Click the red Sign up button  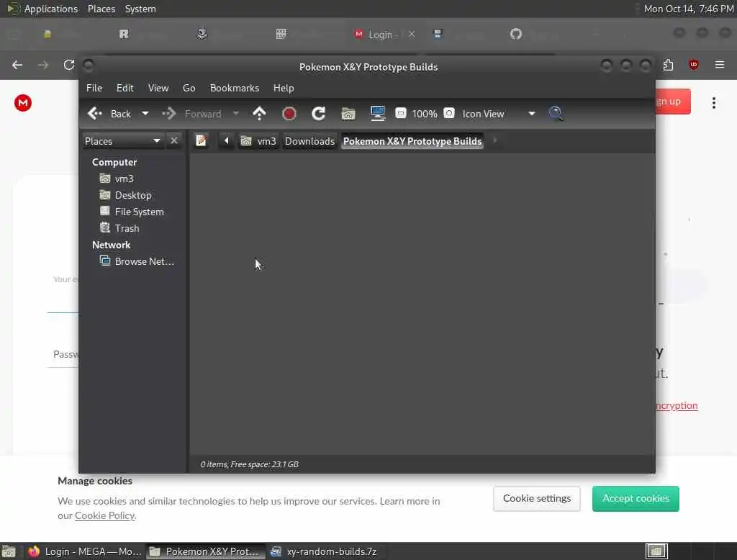[673, 101]
